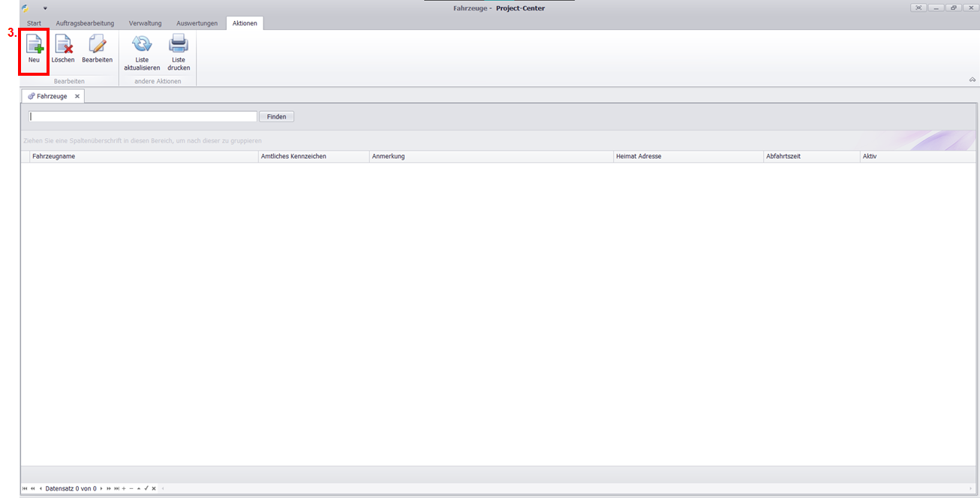Jump to first record in navigator

(25, 488)
